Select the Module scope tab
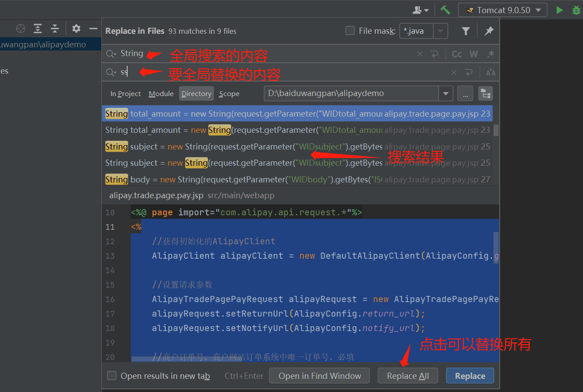The height and width of the screenshot is (392, 583). click(161, 93)
